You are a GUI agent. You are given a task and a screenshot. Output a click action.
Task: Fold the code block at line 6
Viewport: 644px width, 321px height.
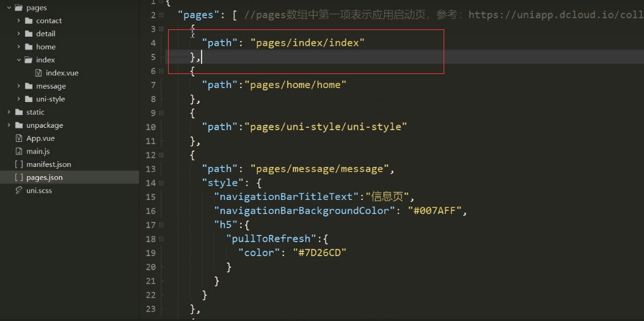pos(161,71)
